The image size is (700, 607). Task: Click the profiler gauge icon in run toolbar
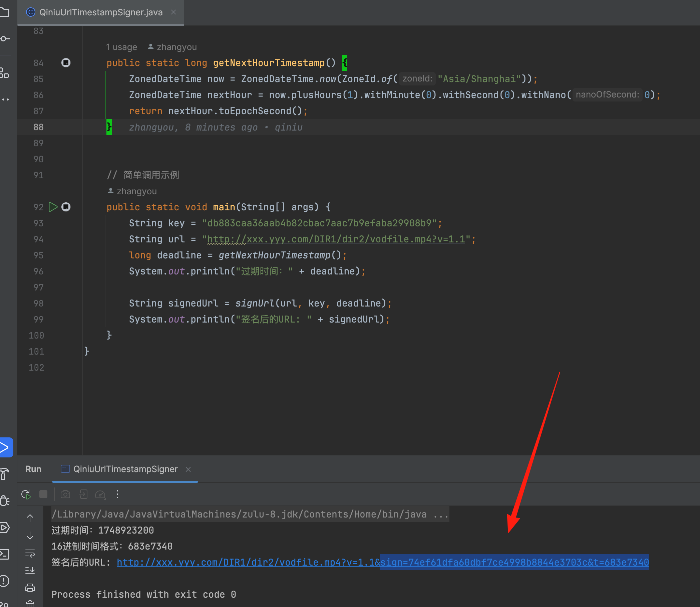pos(100,494)
